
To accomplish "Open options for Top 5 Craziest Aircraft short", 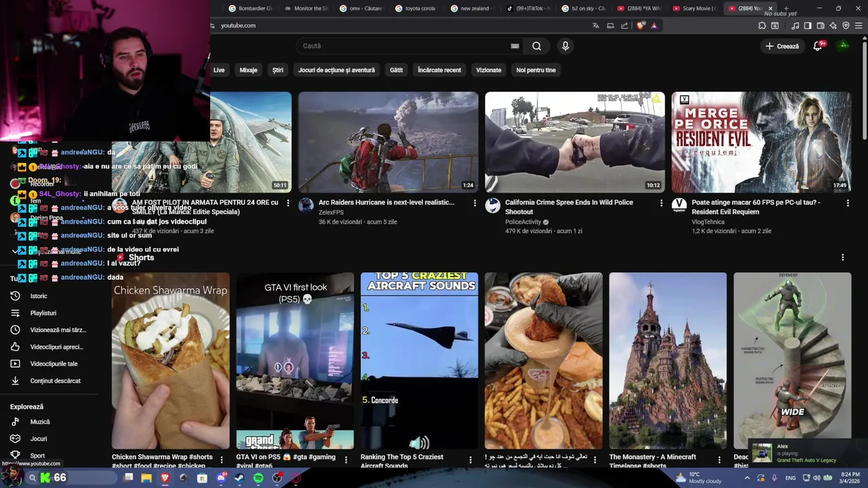I will (471, 460).
